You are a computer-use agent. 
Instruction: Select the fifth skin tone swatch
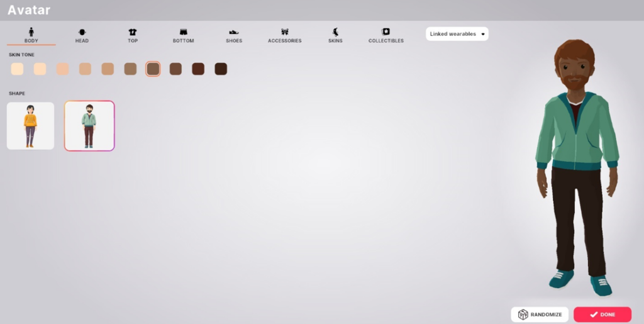point(108,69)
